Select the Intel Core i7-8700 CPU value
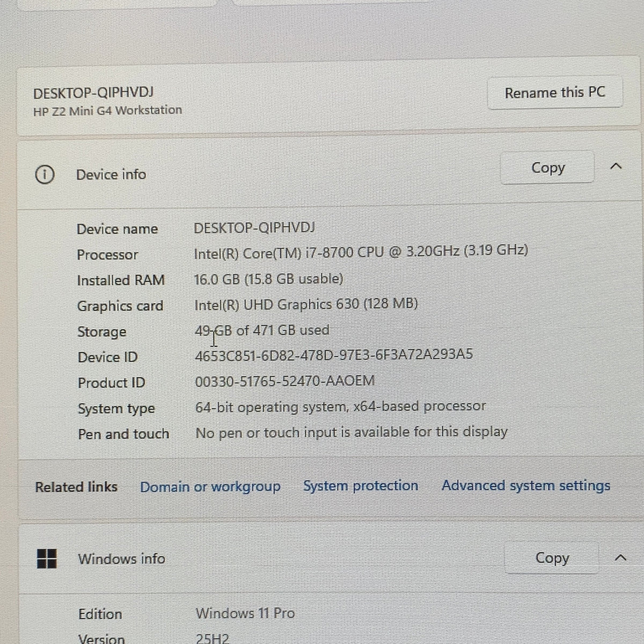This screenshot has height=644, width=644. [x=361, y=252]
